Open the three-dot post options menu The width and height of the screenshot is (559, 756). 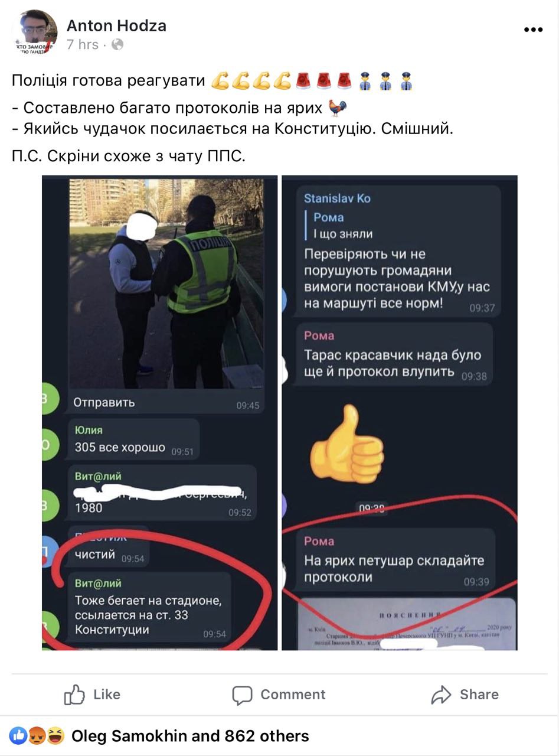[533, 30]
